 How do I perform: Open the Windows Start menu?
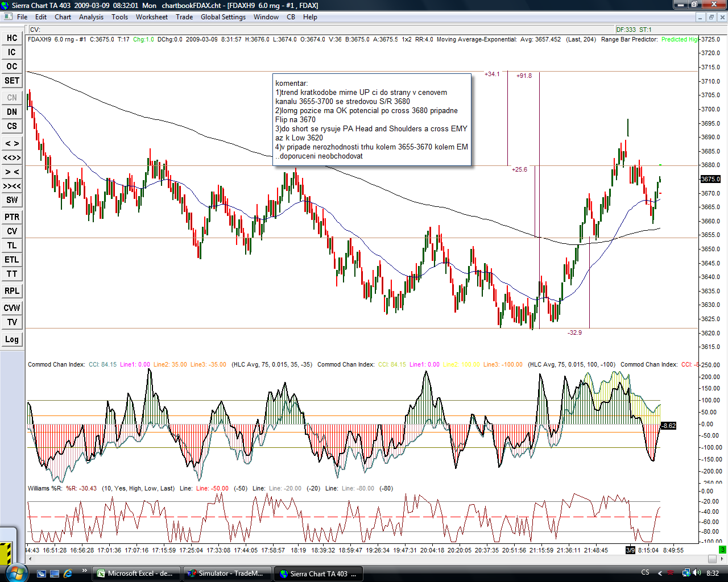click(x=15, y=572)
